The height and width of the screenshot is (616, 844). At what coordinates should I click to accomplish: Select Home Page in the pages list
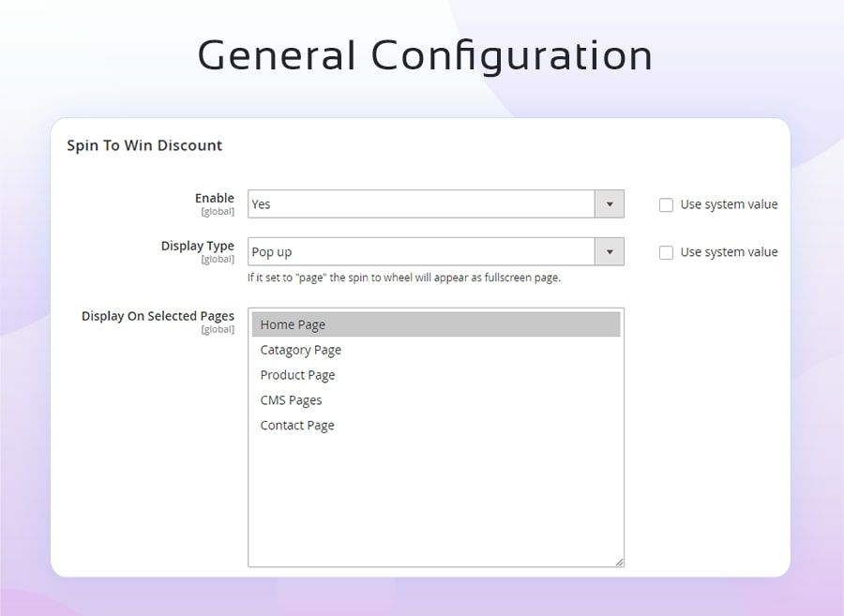coord(436,324)
